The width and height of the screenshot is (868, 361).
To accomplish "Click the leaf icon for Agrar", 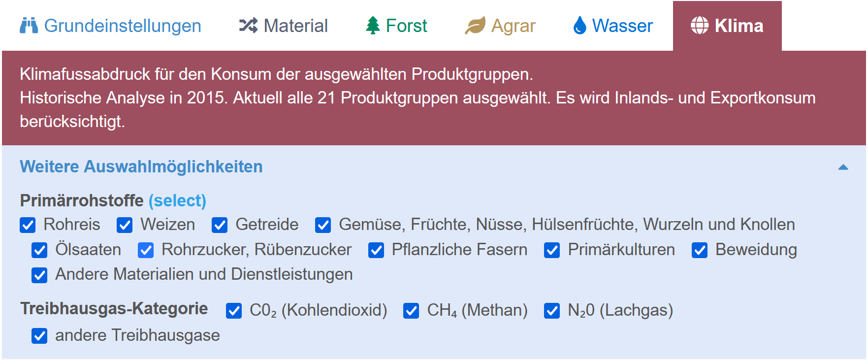I will (x=475, y=26).
